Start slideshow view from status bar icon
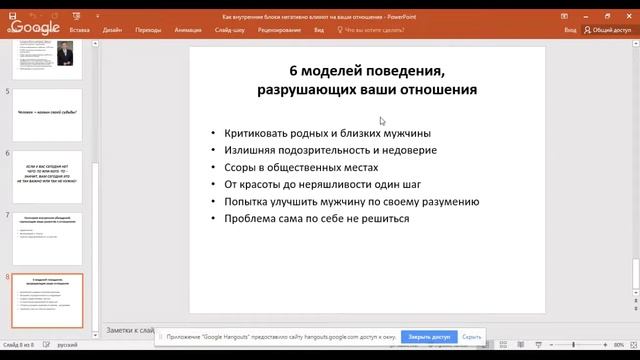Image resolution: width=640 pixels, height=360 pixels. [538, 345]
